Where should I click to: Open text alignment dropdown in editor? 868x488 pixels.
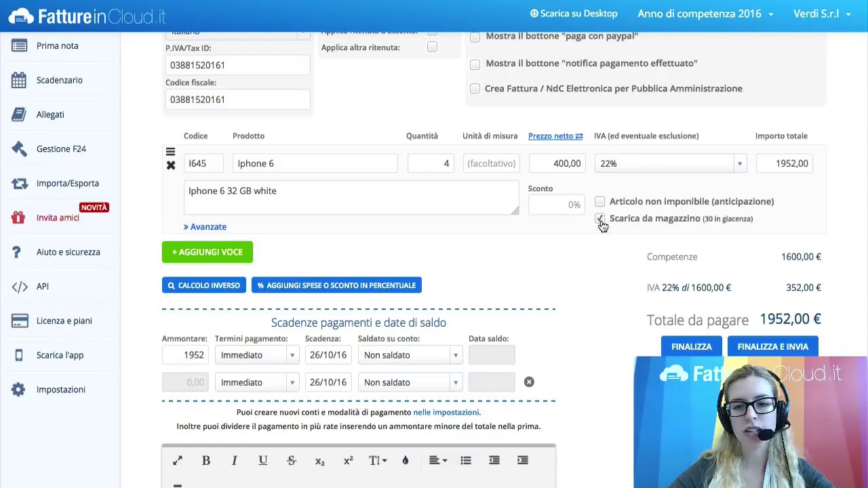click(x=437, y=460)
